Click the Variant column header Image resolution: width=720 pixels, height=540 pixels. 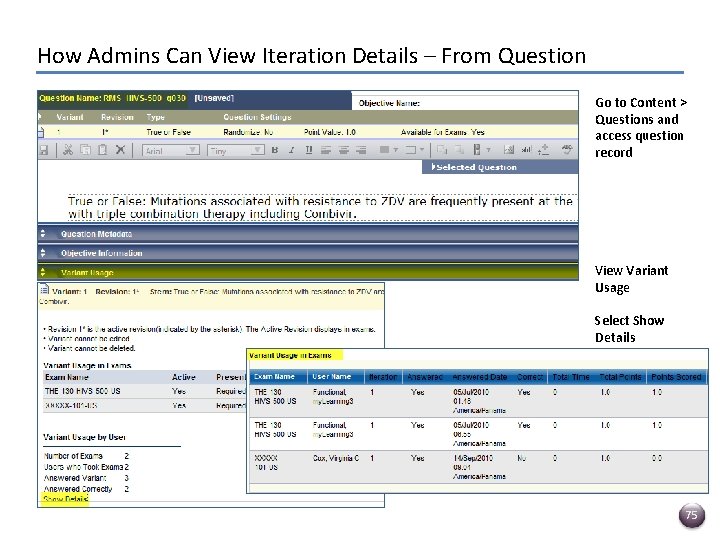click(x=69, y=117)
